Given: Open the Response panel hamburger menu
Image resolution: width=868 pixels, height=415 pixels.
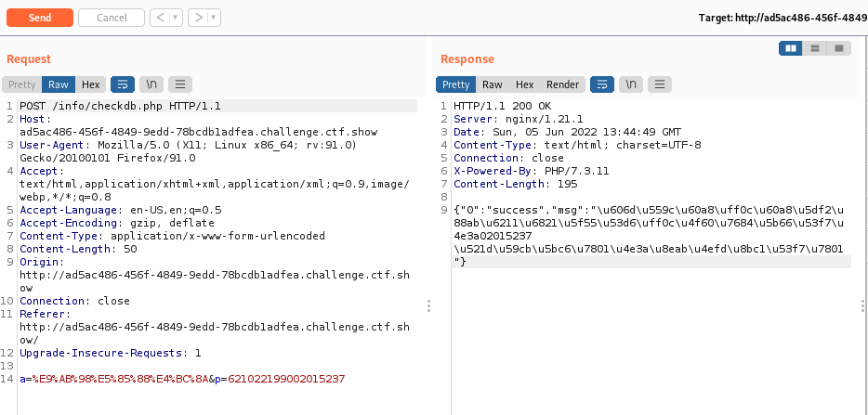Looking at the screenshot, I should point(659,84).
